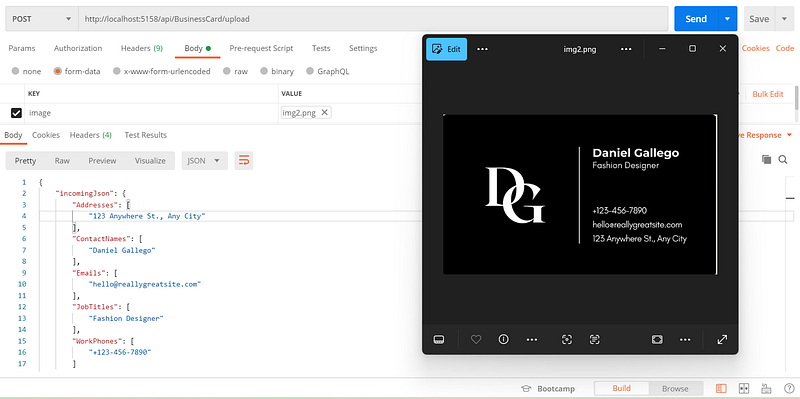Switch to the request Body tab
The height and width of the screenshot is (399, 800).
coord(197,48)
